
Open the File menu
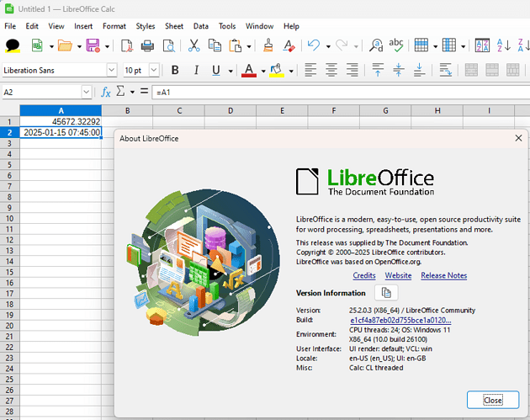[x=10, y=26]
